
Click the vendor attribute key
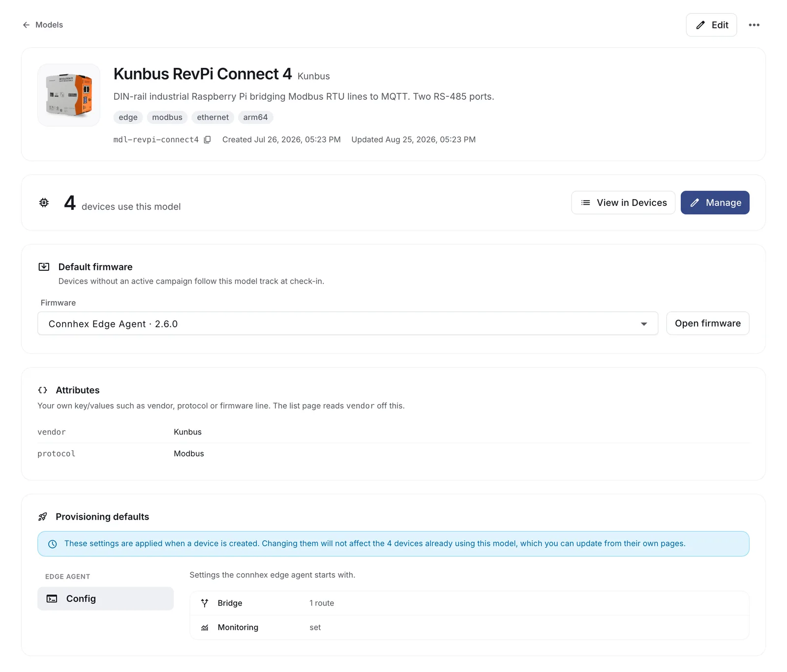click(52, 432)
